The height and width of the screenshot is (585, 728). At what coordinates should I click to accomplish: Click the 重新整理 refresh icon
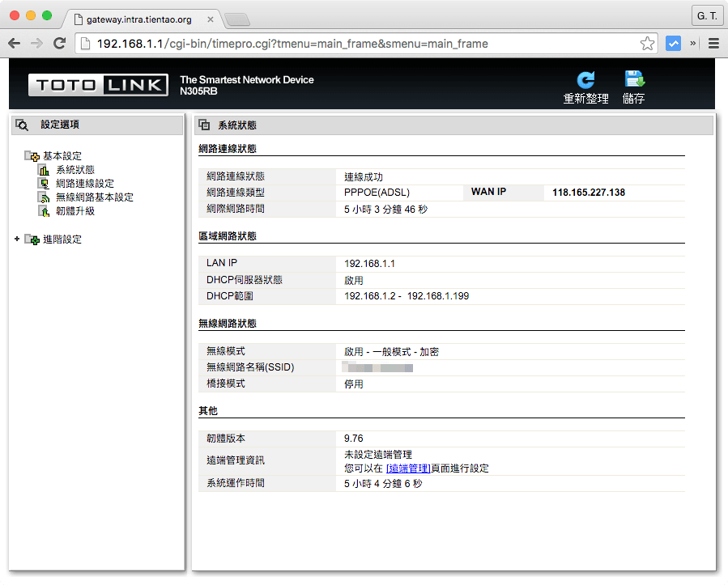point(585,80)
